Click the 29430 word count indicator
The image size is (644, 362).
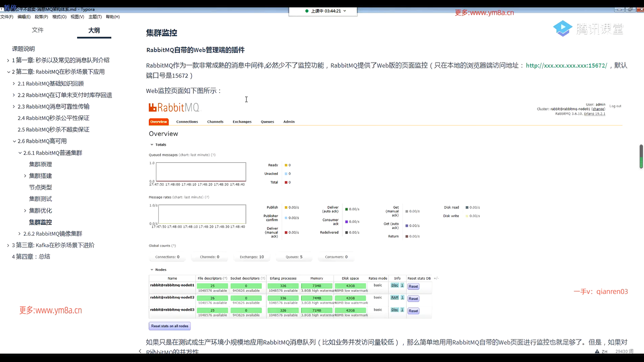click(x=624, y=351)
